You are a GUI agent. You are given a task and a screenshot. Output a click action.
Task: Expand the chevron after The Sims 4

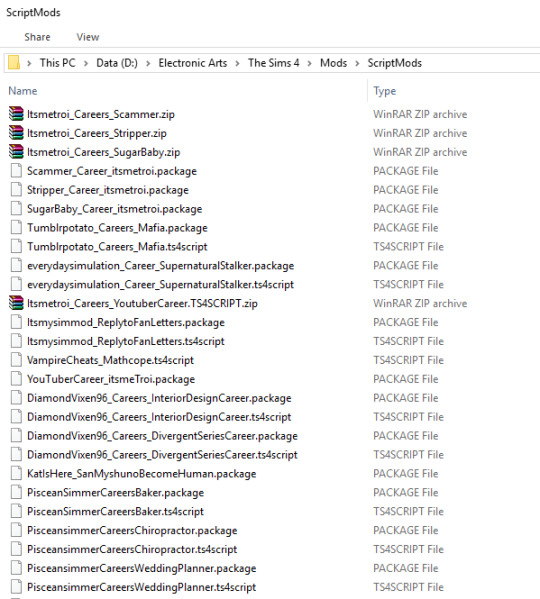click(x=310, y=63)
